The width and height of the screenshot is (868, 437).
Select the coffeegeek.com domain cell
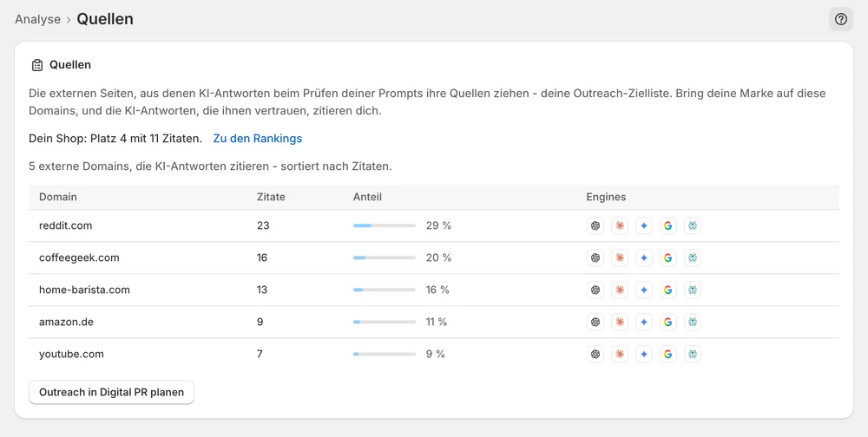tap(79, 258)
